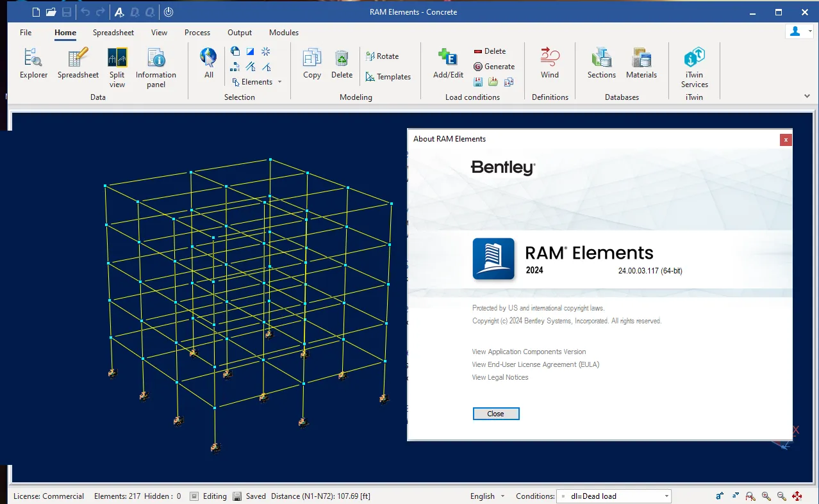Click the Editing icon in the status bar
Viewport: 819px width, 504px height.
pyautogui.click(x=194, y=496)
